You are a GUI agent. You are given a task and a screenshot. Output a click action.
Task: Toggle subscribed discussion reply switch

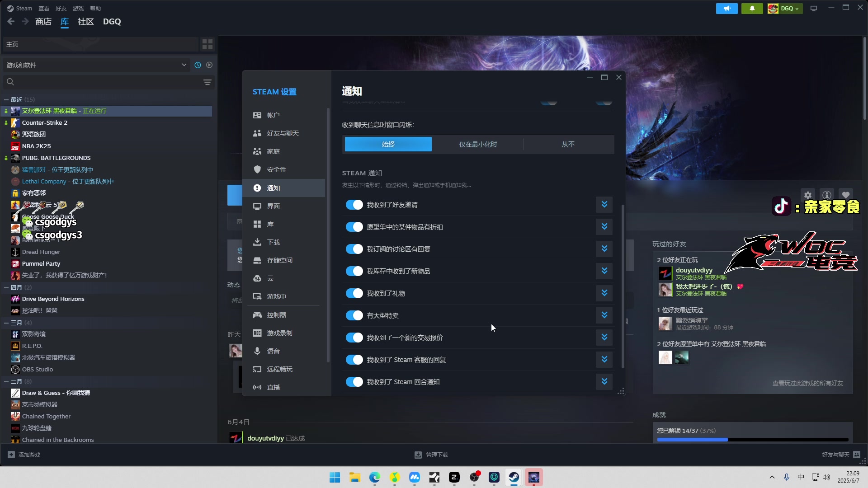tap(354, 249)
